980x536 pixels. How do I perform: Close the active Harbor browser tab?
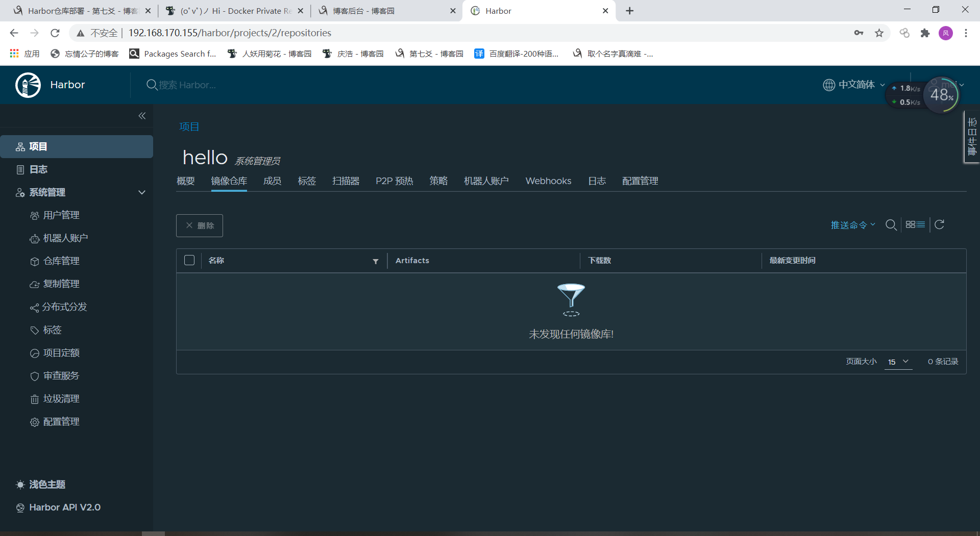pos(605,11)
